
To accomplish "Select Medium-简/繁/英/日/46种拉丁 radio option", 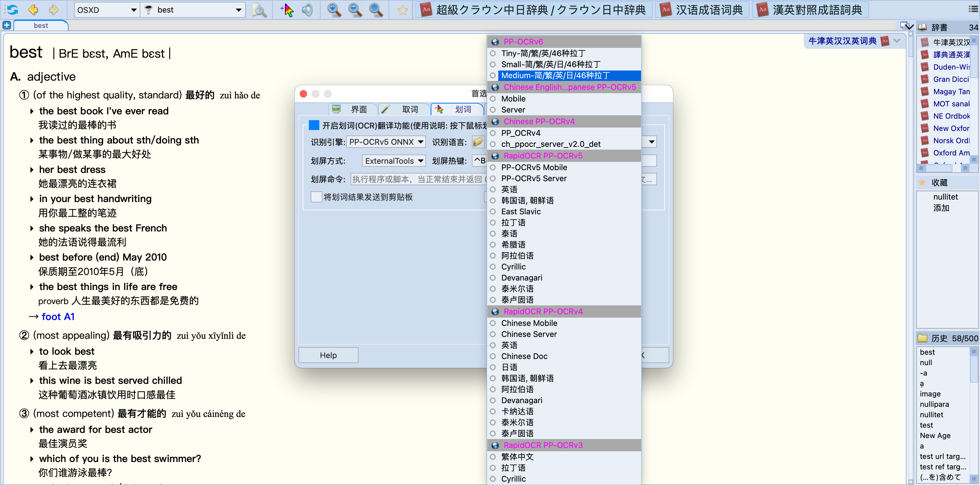I will [x=493, y=75].
